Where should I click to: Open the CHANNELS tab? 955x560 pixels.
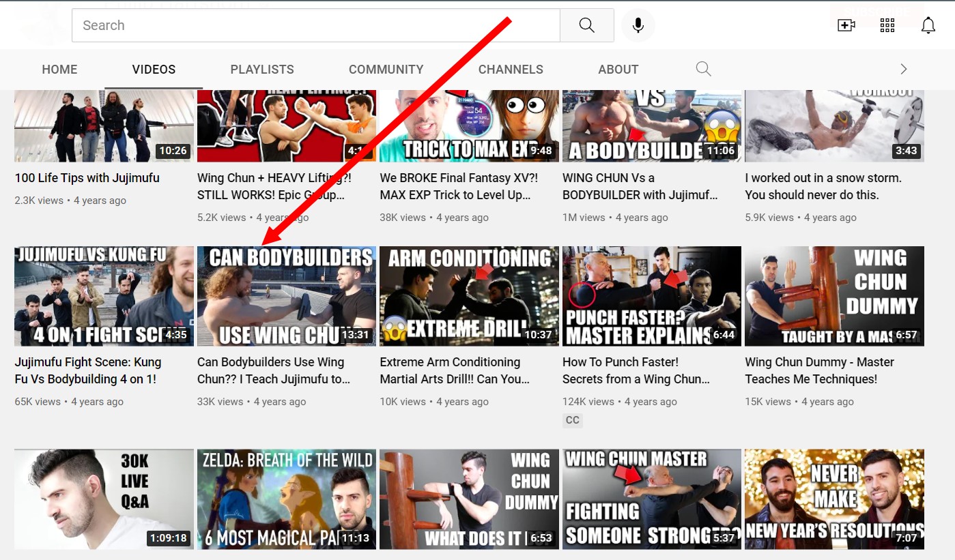tap(511, 70)
